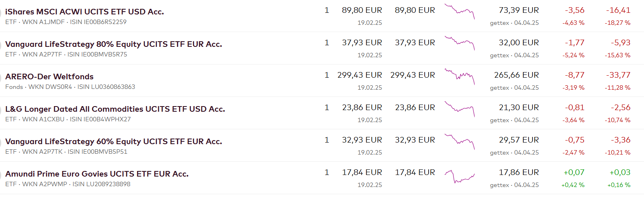This screenshot has height=197, width=644.
Task: Open L&G Longer Dated All Commodities ETF
Action: (x=115, y=109)
